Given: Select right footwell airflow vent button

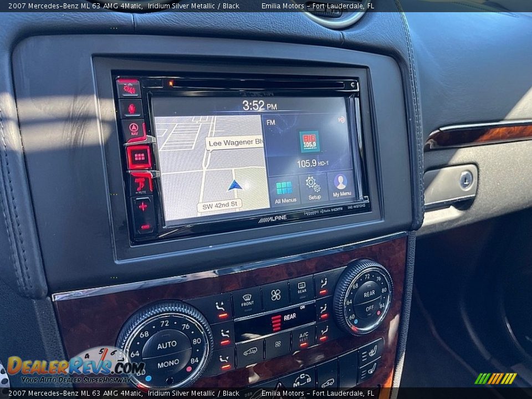Looking at the screenshot, I should coord(324,332).
